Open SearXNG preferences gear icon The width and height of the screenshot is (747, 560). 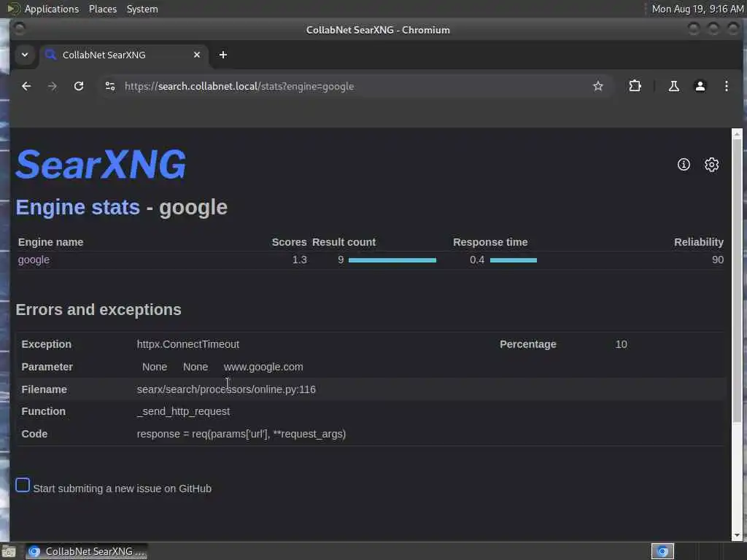(712, 164)
